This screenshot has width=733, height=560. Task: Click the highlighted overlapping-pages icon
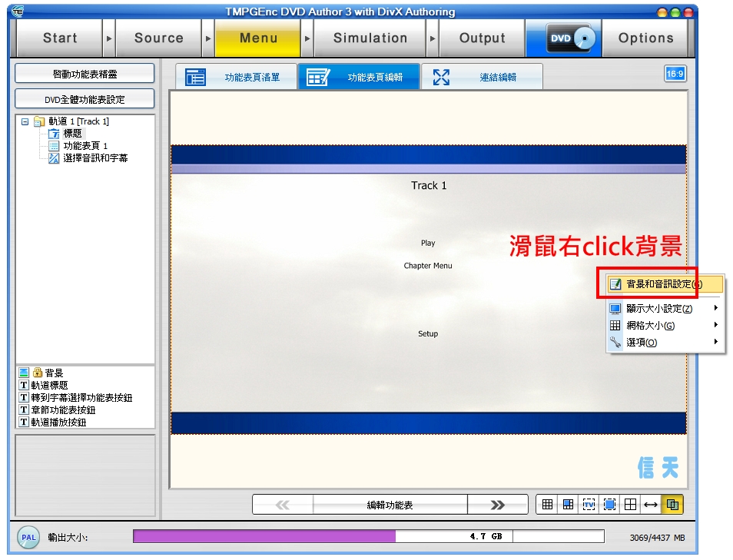[672, 505]
